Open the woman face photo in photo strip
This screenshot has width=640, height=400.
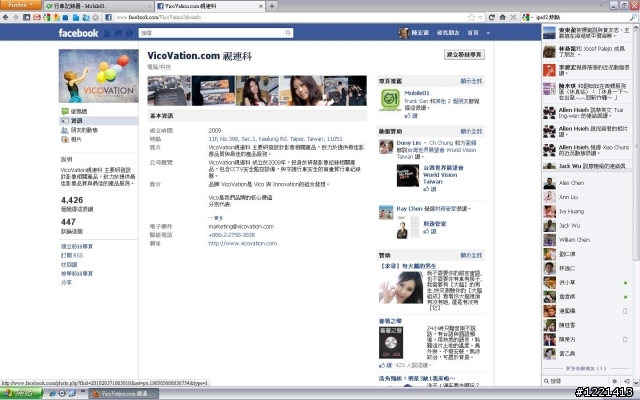click(301, 91)
